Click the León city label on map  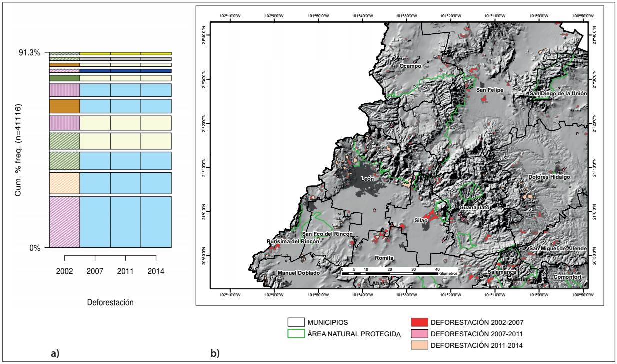[367, 178]
